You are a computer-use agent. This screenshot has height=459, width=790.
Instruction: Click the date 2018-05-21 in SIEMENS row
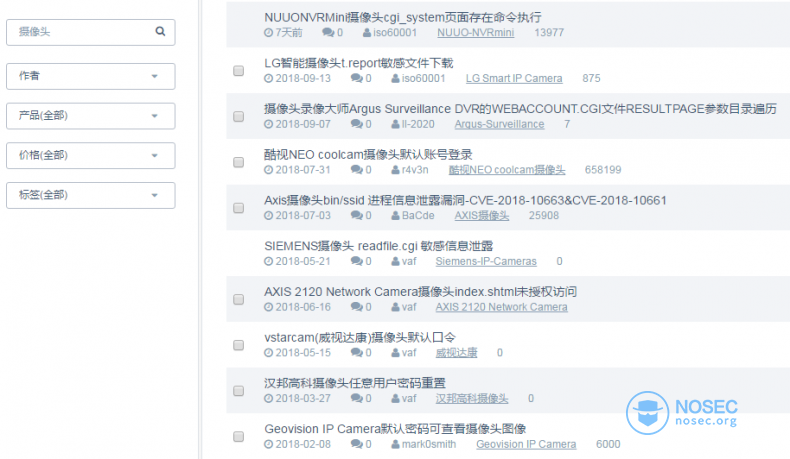tap(303, 261)
